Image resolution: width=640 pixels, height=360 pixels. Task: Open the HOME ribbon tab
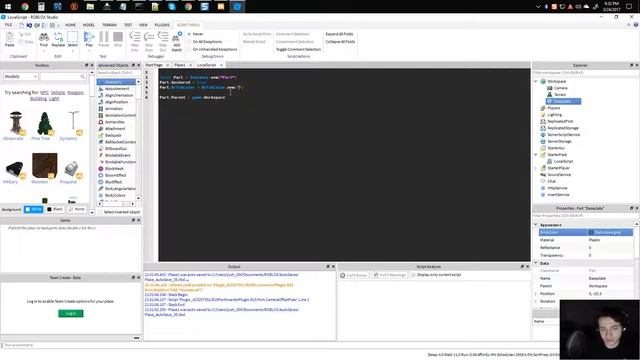70,25
